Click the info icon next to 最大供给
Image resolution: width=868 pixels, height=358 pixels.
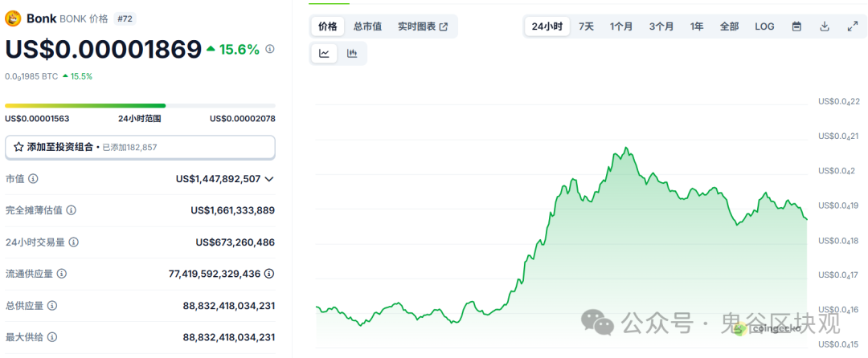click(x=51, y=338)
